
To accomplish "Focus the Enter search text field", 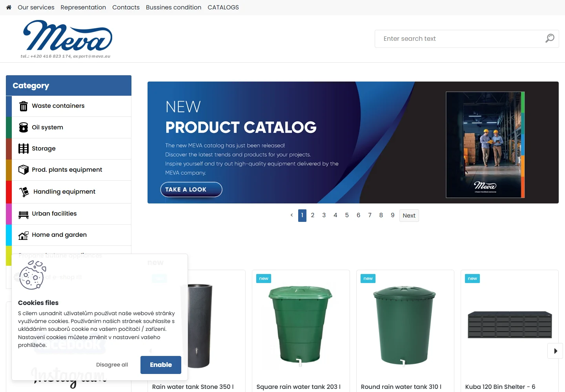I will [467, 39].
